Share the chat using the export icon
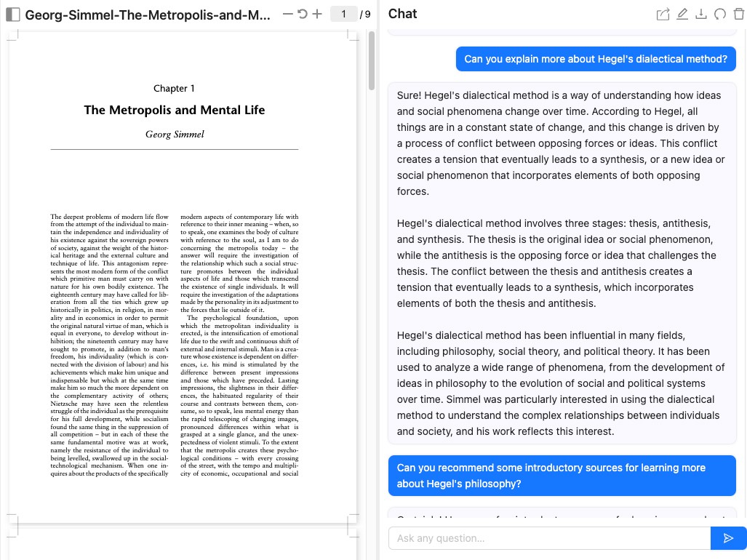The width and height of the screenshot is (747, 560). coord(663,15)
